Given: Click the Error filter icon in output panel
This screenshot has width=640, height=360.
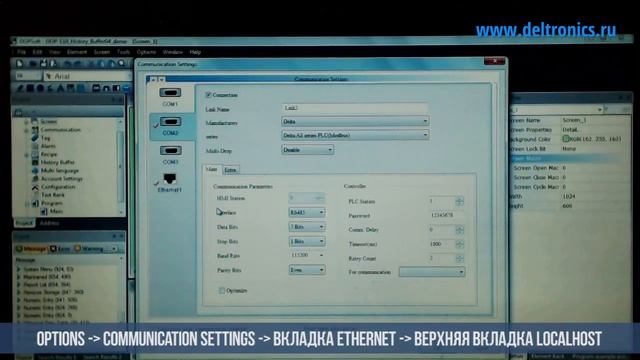Looking at the screenshot, I should [x=53, y=249].
